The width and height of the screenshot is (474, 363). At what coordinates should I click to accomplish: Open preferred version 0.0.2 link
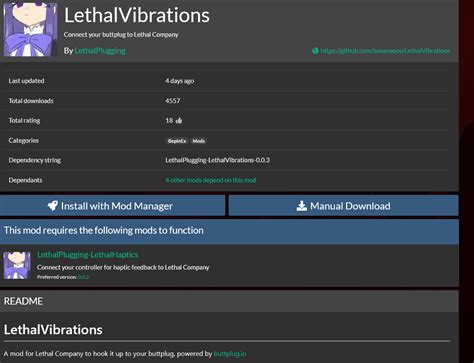(83, 277)
